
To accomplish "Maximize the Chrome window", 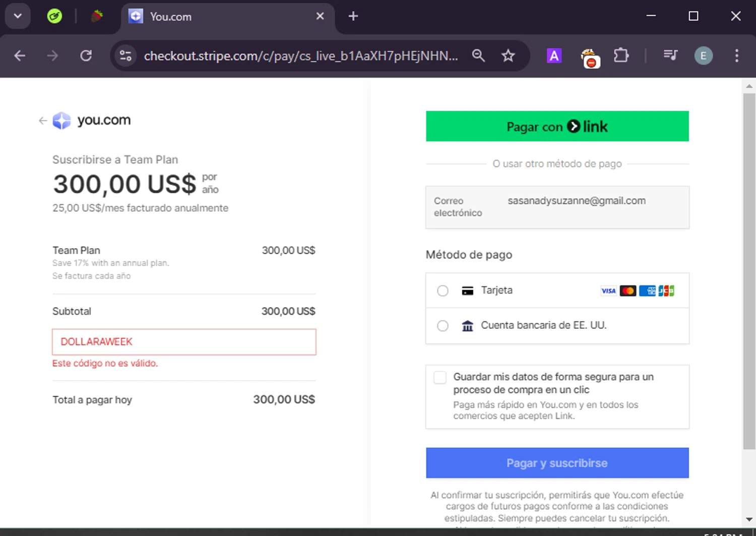I will tap(694, 16).
